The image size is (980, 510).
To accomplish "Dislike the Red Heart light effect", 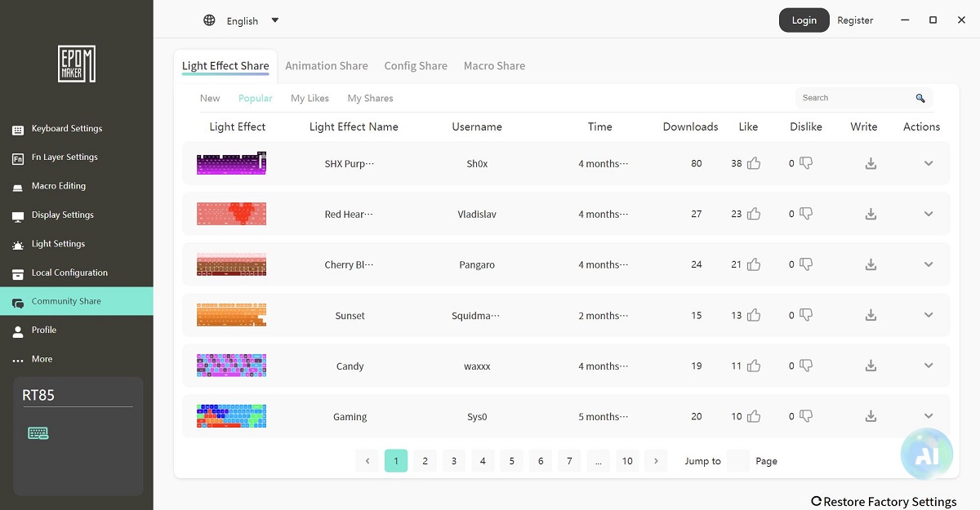I will click(806, 214).
